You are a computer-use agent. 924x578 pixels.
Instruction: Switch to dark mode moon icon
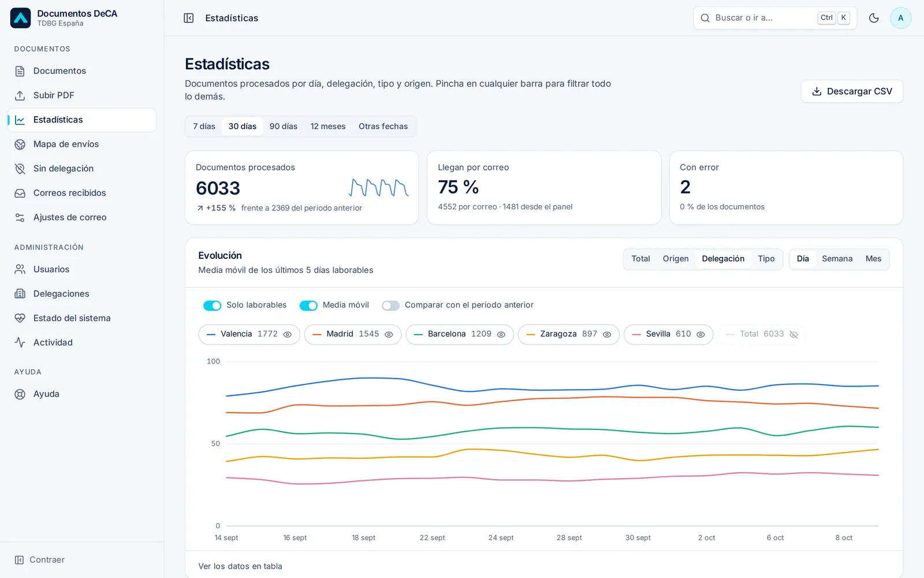pyautogui.click(x=874, y=18)
